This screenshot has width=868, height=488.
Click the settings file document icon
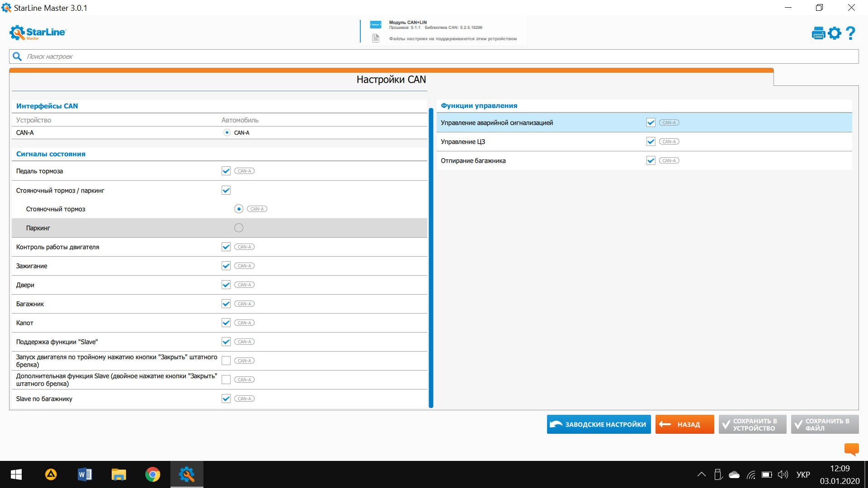(x=375, y=38)
